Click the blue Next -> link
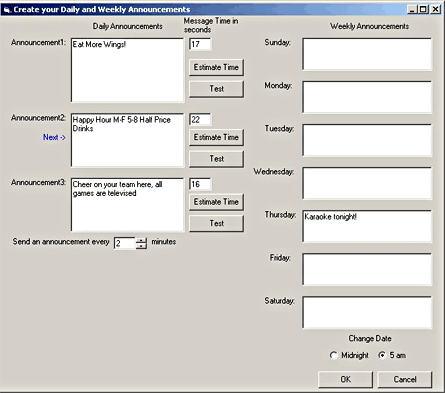445x393 pixels. (54, 137)
